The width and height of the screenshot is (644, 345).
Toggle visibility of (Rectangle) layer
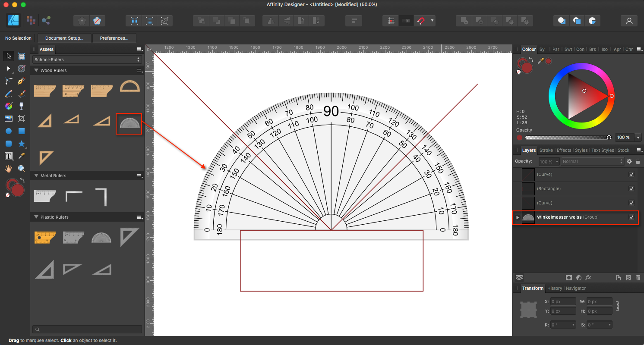click(631, 189)
